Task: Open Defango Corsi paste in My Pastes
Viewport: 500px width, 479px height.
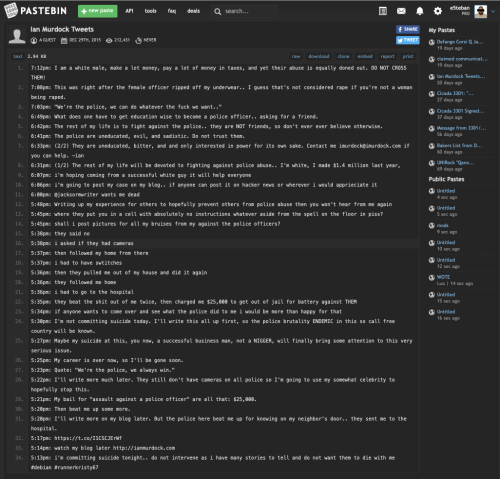Action: point(460,42)
